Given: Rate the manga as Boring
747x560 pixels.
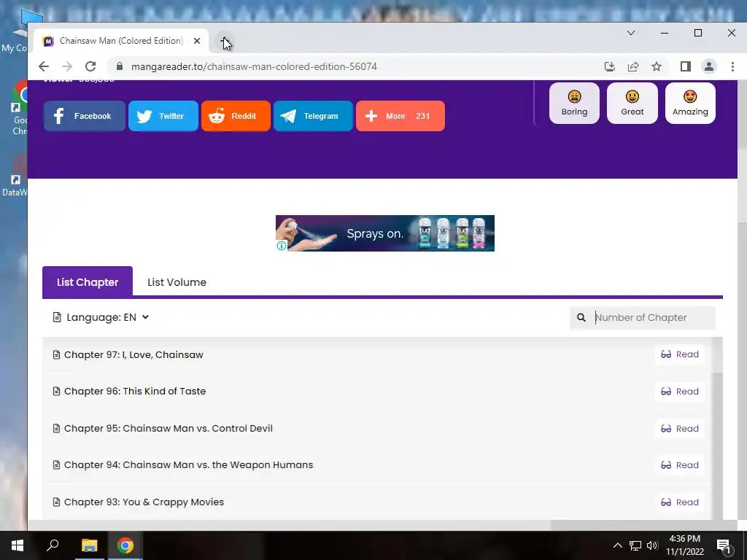Looking at the screenshot, I should click(574, 104).
